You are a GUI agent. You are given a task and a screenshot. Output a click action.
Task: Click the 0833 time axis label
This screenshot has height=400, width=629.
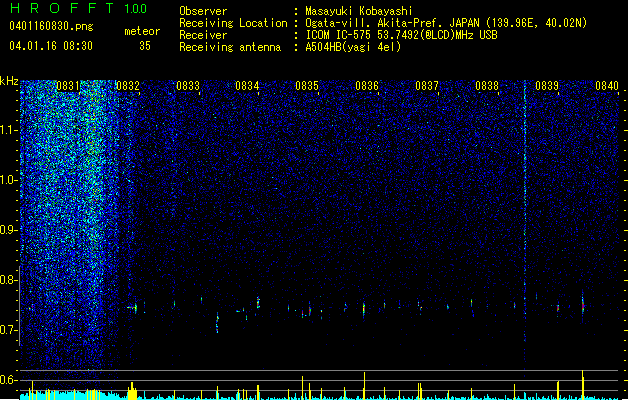pos(188,86)
